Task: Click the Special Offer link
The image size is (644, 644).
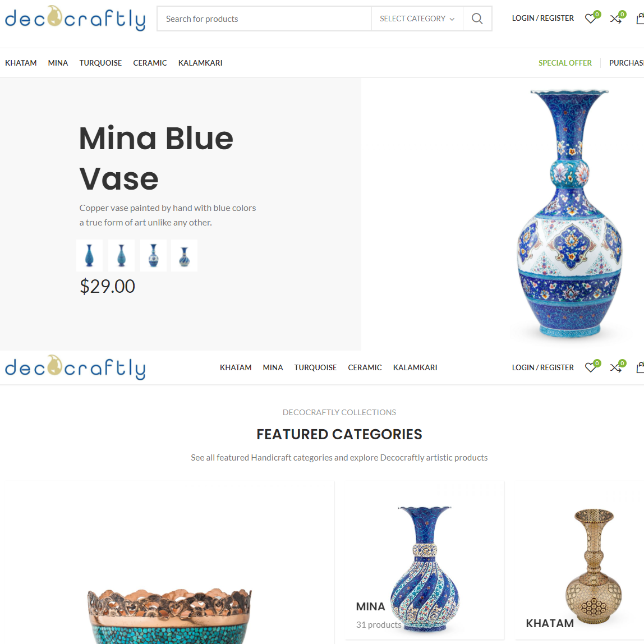Action: [565, 63]
